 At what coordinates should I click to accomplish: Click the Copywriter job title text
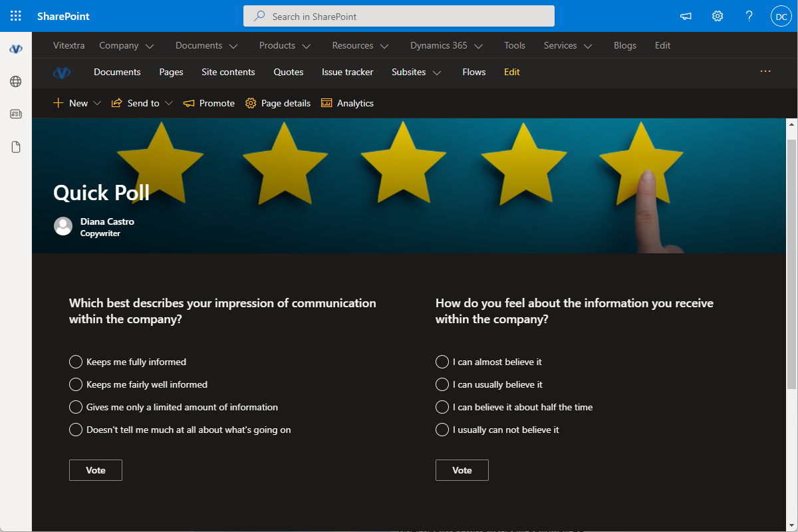100,233
